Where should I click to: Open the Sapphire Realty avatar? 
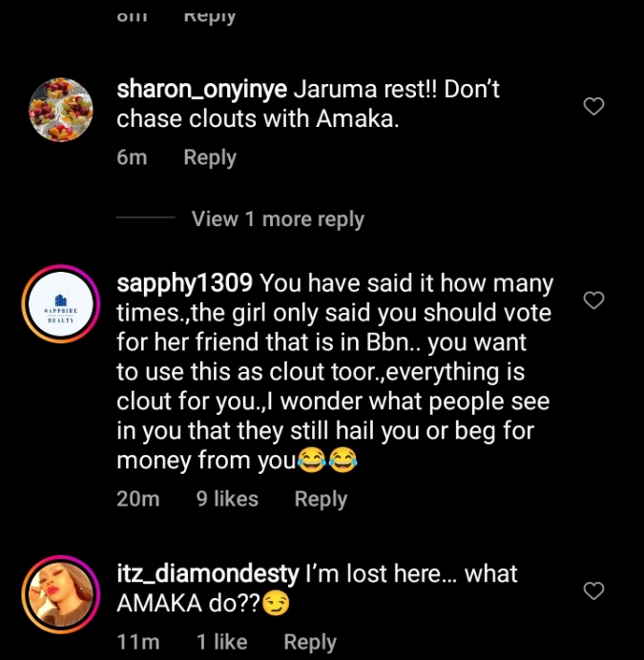[61, 309]
